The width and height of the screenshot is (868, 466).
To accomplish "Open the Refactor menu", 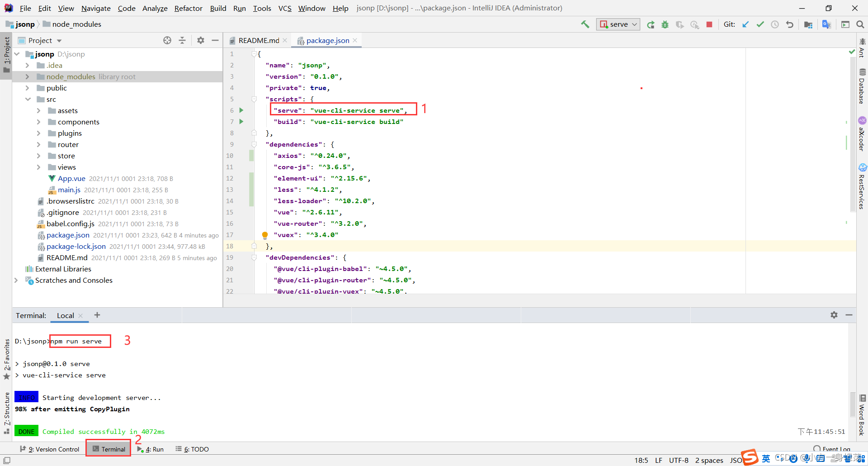I will click(x=188, y=8).
